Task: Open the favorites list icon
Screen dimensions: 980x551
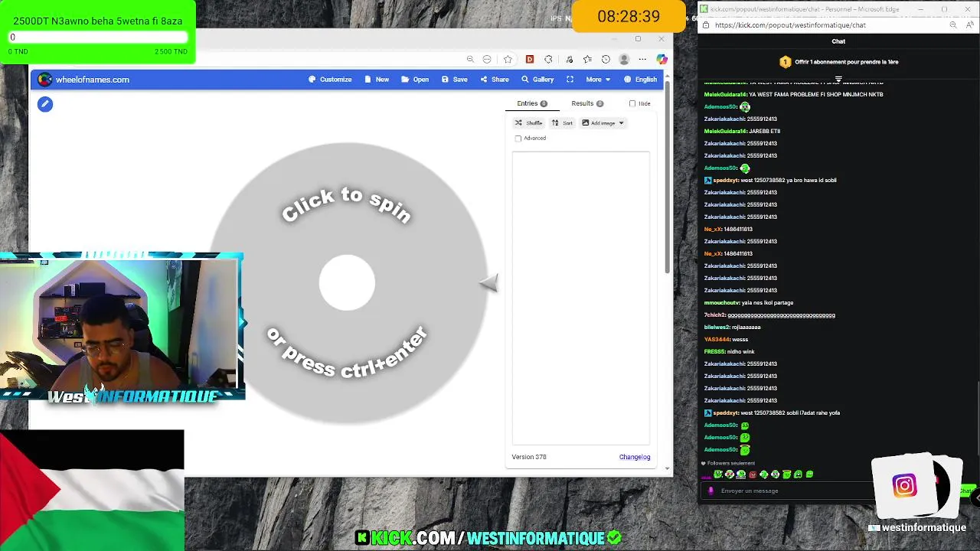Action: point(587,60)
